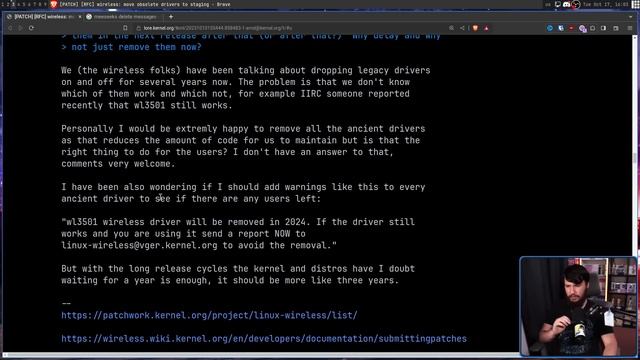The image size is (640, 360).
Task: Open the OBS tray icon
Action: click(x=576, y=4)
